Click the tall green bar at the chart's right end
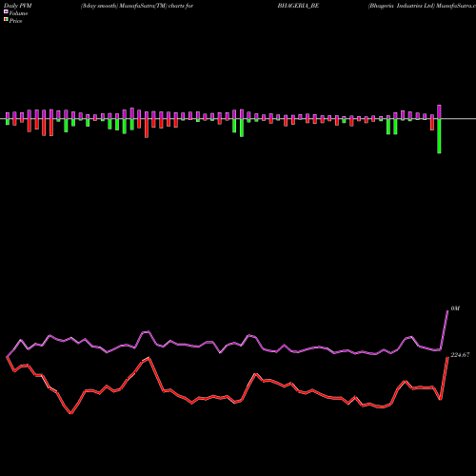Screen dimensions: 476x476 pos(439,136)
